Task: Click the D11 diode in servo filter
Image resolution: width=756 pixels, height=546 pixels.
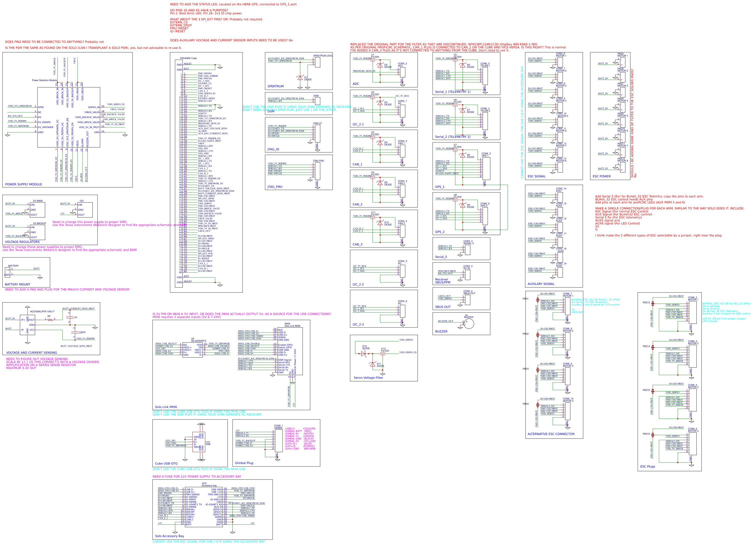Action: [x=373, y=364]
